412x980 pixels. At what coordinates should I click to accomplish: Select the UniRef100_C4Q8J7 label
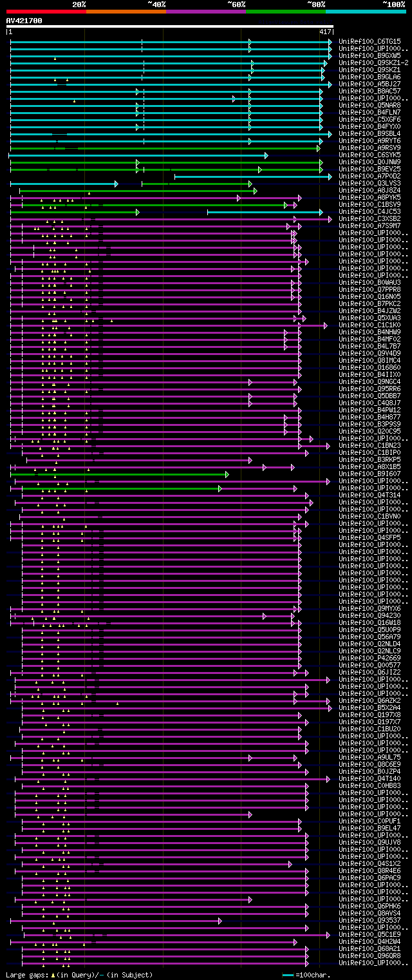pyautogui.click(x=369, y=403)
